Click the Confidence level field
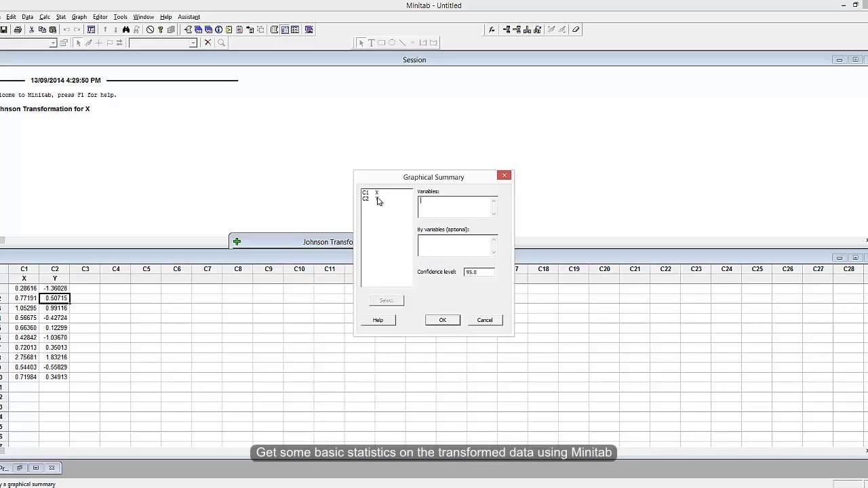Image resolution: width=868 pixels, height=488 pixels. pos(479,272)
